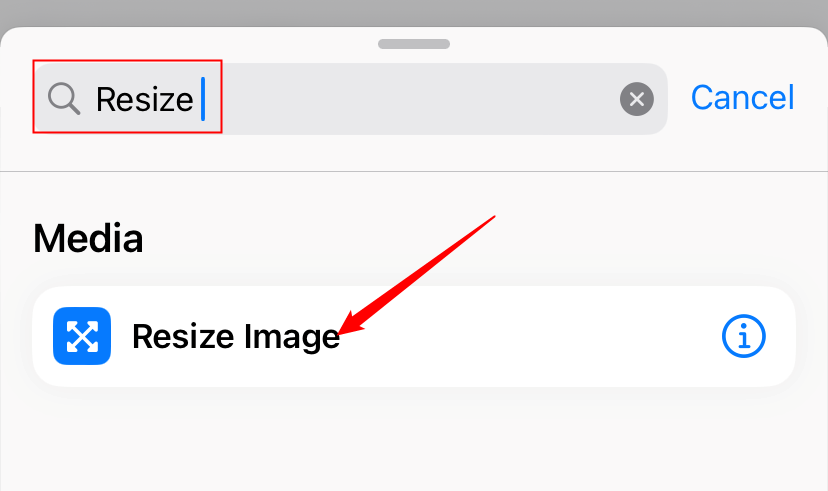
Task: Tap the gray circular clear-search icon
Action: [x=637, y=99]
